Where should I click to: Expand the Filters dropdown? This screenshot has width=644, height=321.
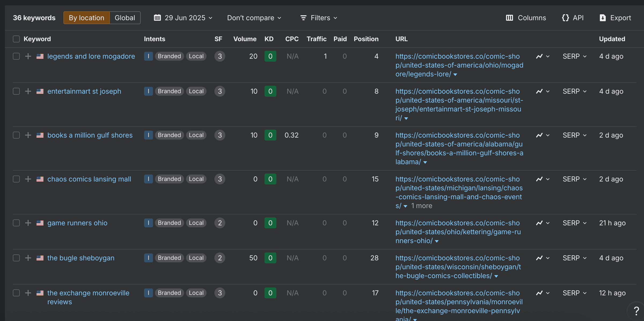point(319,18)
